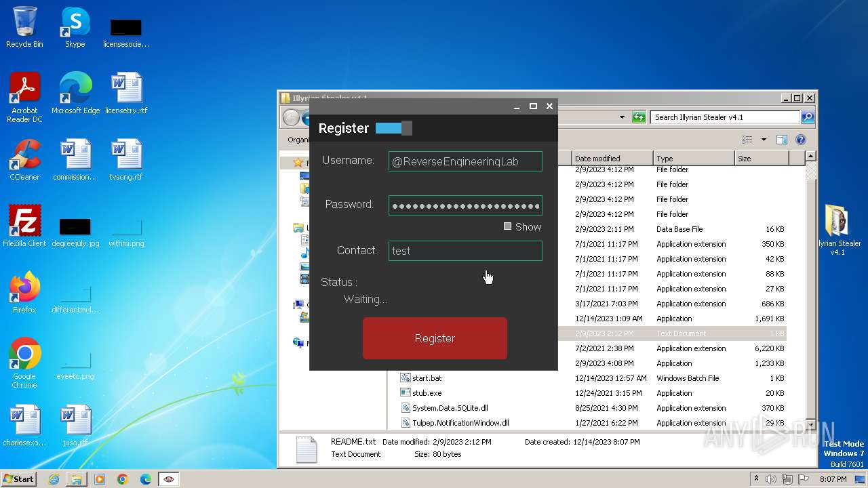This screenshot has height=488, width=868.
Task: Sort by Size column header
Action: click(x=762, y=159)
